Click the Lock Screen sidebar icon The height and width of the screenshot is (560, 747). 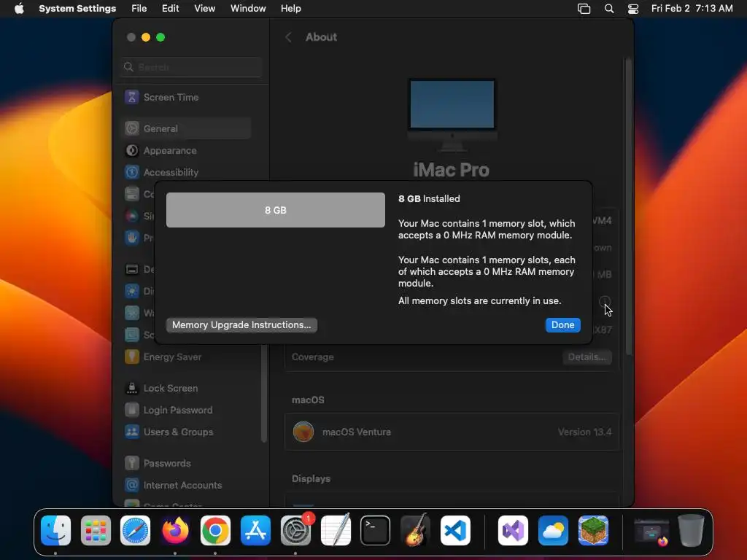coord(132,388)
